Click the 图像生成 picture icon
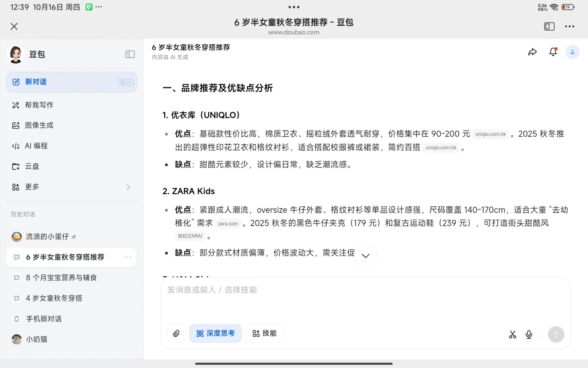The width and height of the screenshot is (588, 368). [x=16, y=126]
